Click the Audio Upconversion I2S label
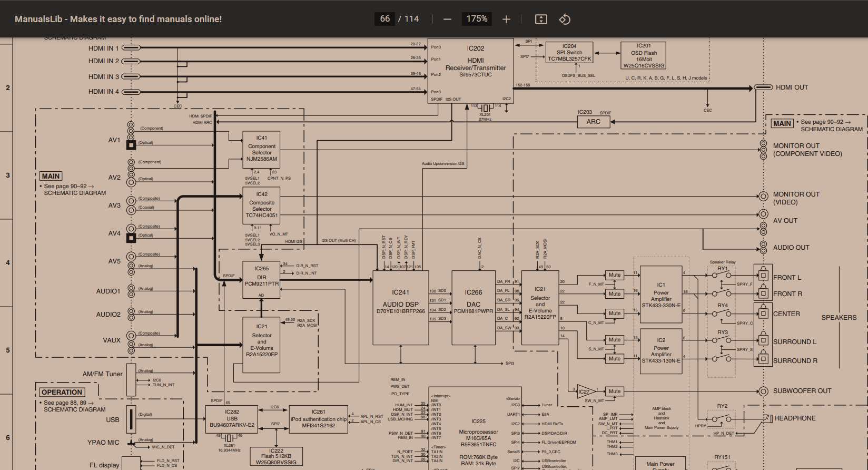 pyautogui.click(x=443, y=164)
